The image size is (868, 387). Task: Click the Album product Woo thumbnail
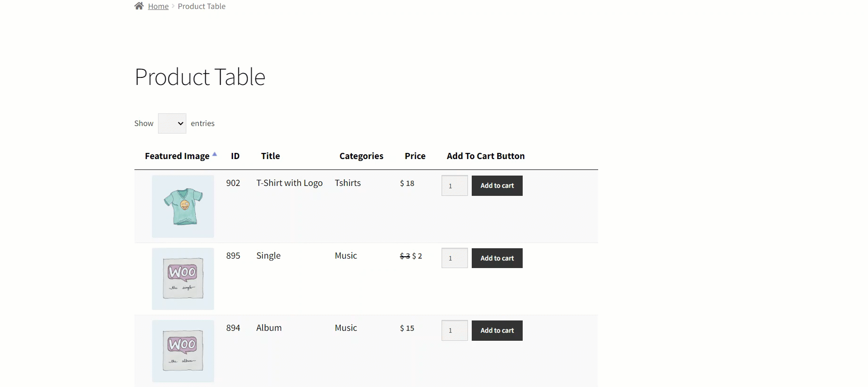[183, 351]
